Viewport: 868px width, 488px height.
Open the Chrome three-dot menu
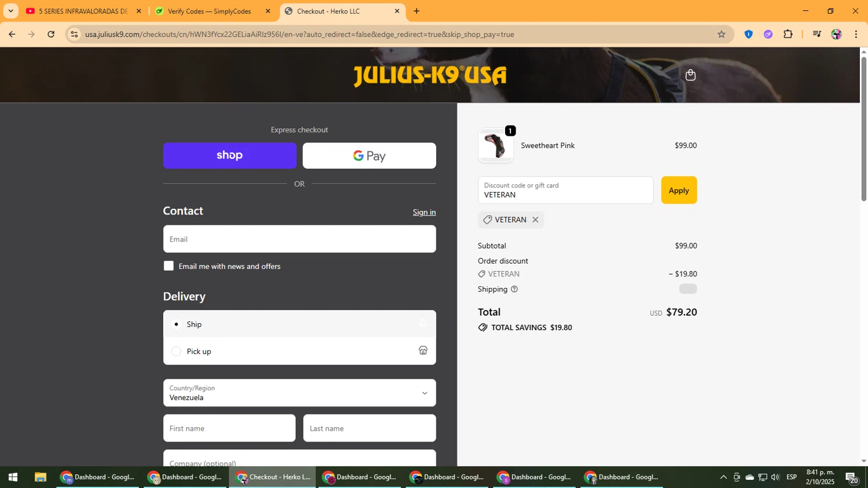pyautogui.click(x=856, y=34)
